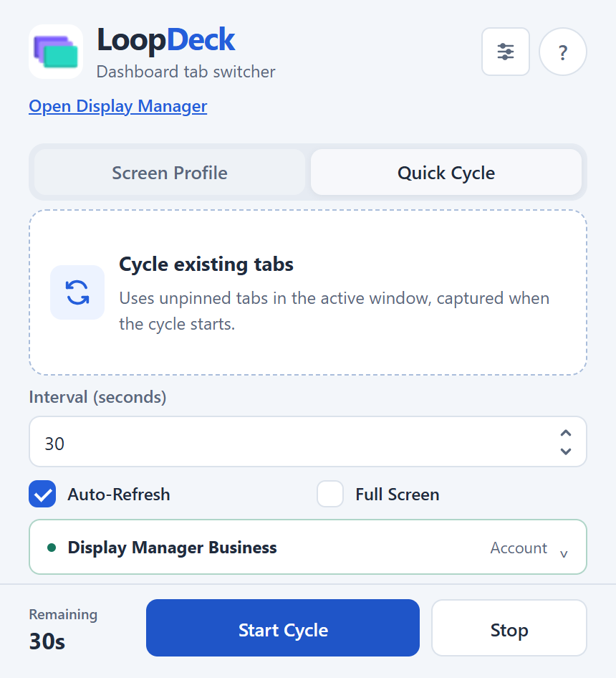The image size is (616, 678).
Task: Click the Cycle existing tabs card
Action: (308, 292)
